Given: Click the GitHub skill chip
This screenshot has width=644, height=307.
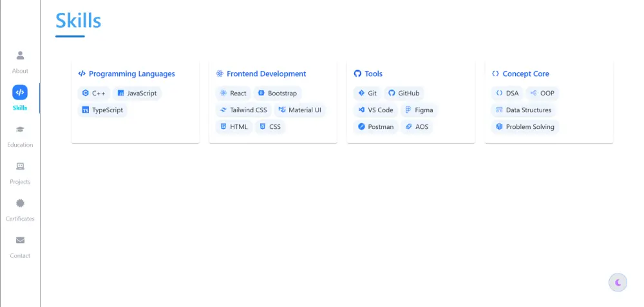Looking at the screenshot, I should pyautogui.click(x=404, y=94).
